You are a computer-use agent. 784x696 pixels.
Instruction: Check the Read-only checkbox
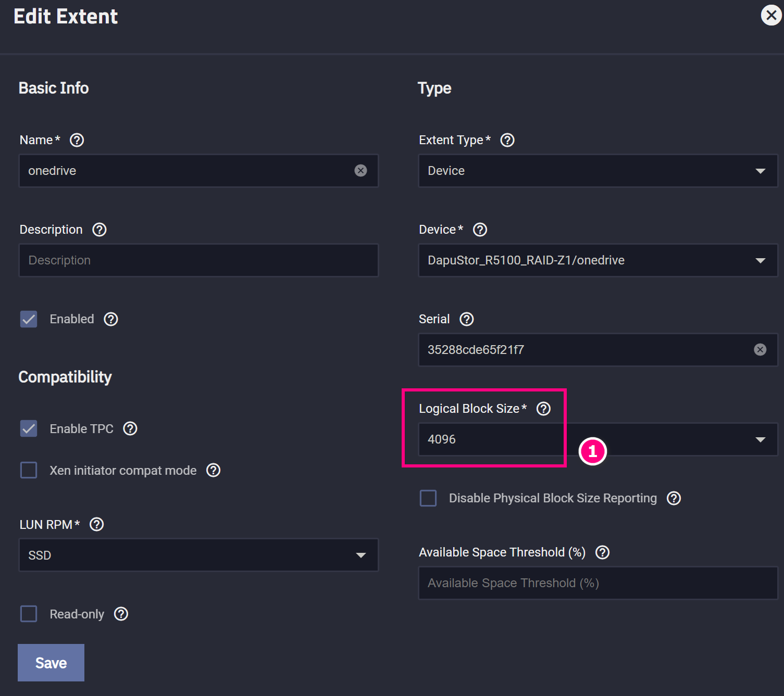click(x=29, y=614)
